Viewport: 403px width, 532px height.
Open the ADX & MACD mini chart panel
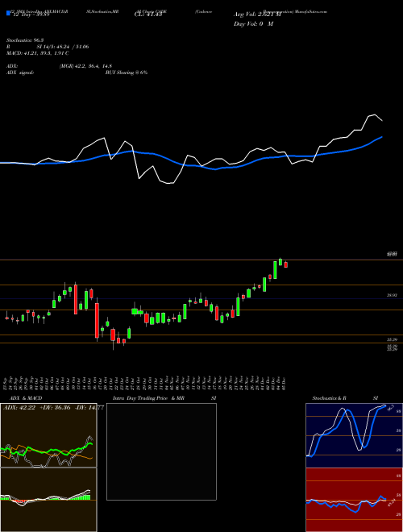point(48,468)
